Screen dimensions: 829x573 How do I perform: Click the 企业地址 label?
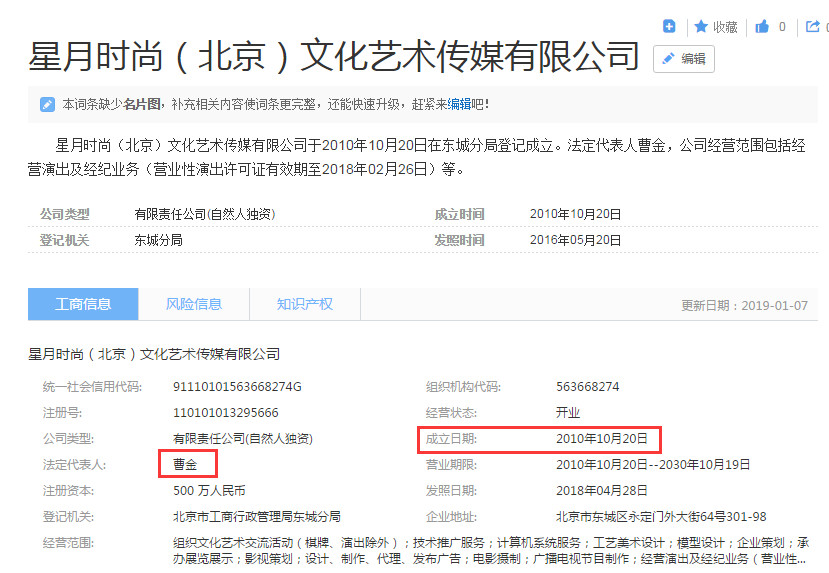tap(451, 516)
